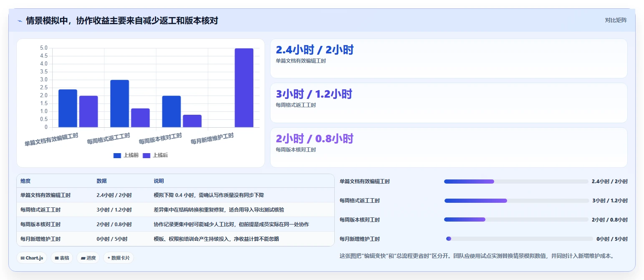This screenshot has width=644, height=280.
Task: Open the 2小时 / 0.8小时 data card
Action: point(449,147)
